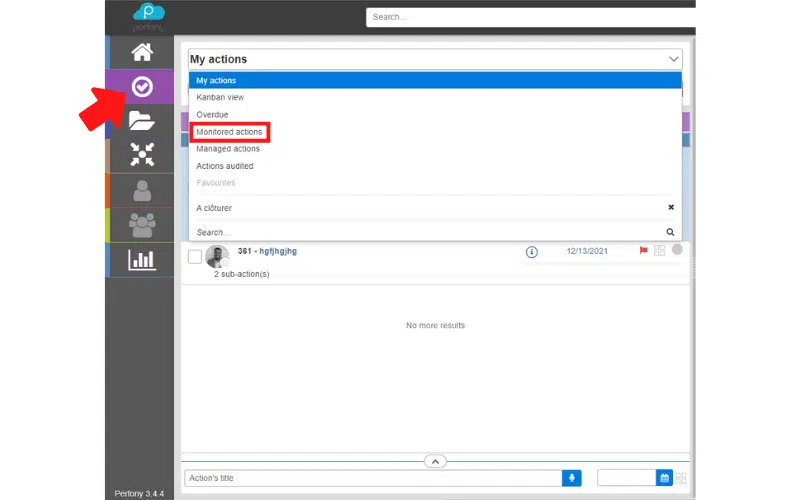Screen dimensions: 800x500
Task: Choose Kanban view in the dropdown
Action: click(x=220, y=97)
